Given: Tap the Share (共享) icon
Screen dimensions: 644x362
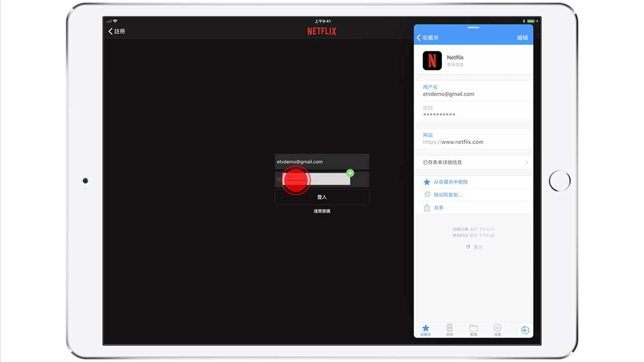Looking at the screenshot, I should [427, 208].
